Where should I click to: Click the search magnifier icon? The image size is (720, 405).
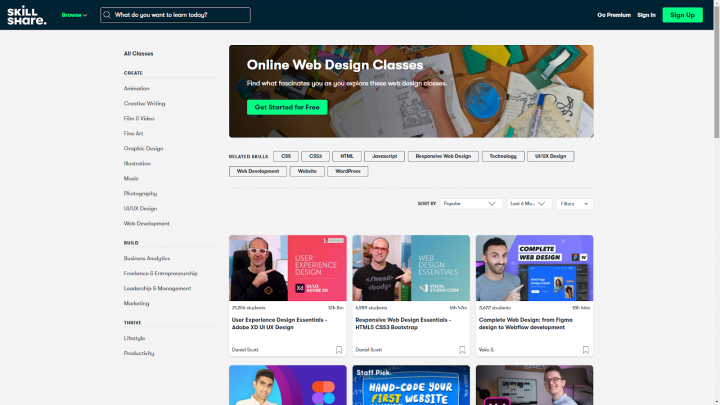pyautogui.click(x=108, y=15)
